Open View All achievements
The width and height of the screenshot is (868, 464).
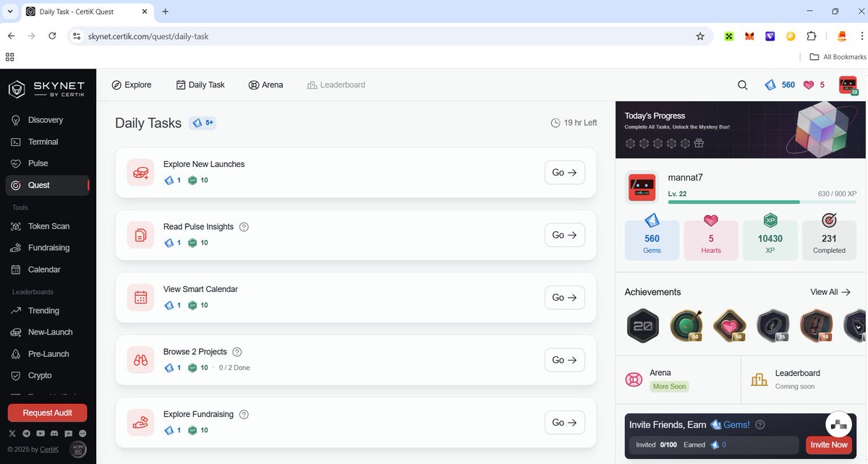click(830, 292)
